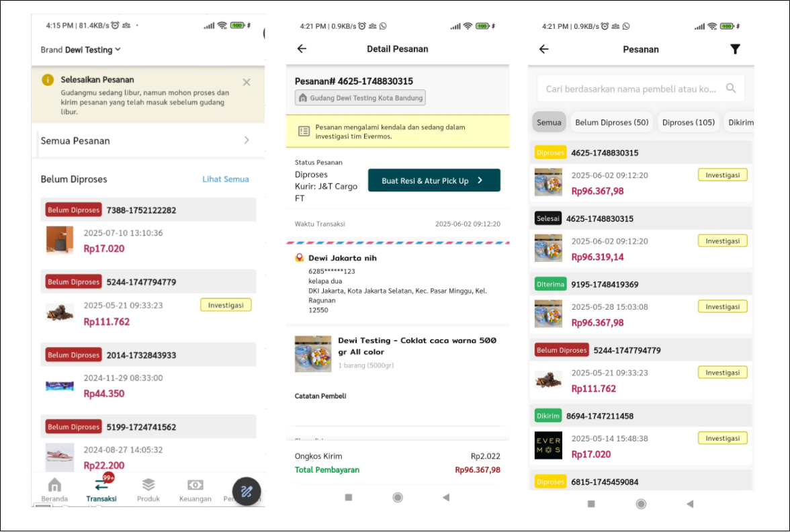Viewport: 790px width, 532px height.
Task: Open Diproses order 6815-1745459084
Action: click(641, 481)
